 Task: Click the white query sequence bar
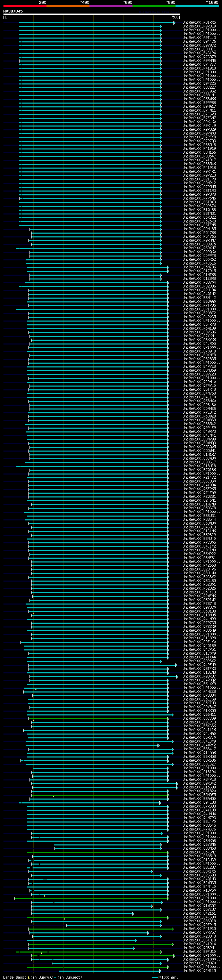tap(92, 15)
